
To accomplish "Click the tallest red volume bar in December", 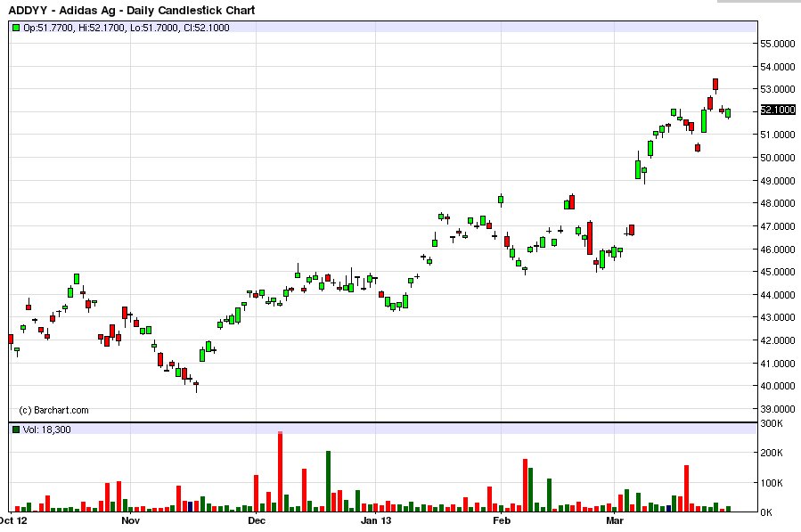I will [x=280, y=471].
